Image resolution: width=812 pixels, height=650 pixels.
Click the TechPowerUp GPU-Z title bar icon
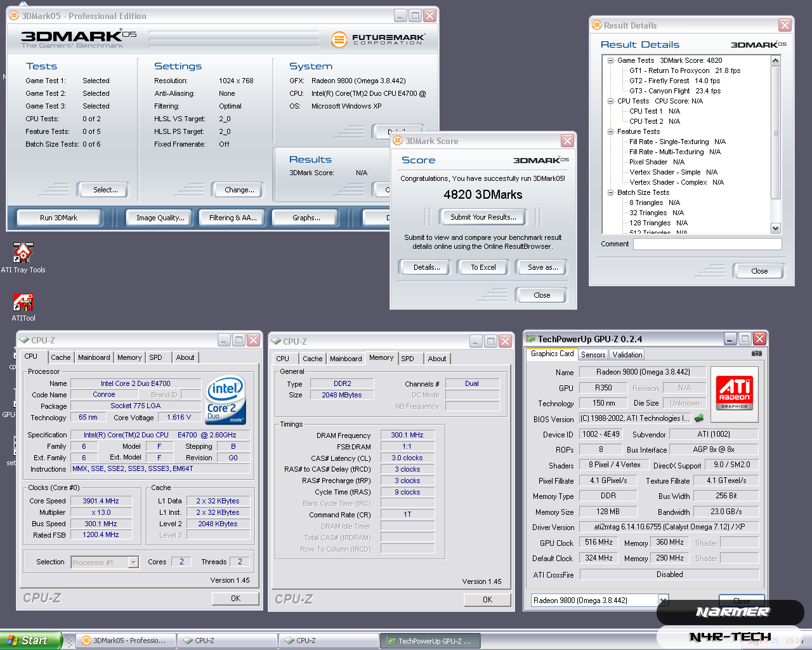(531, 339)
